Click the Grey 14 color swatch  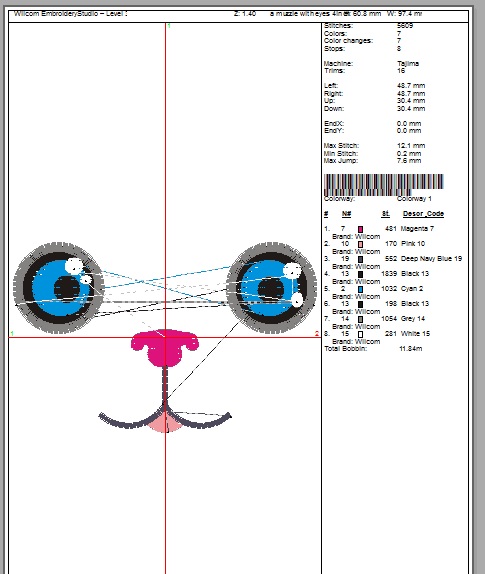[x=360, y=319]
